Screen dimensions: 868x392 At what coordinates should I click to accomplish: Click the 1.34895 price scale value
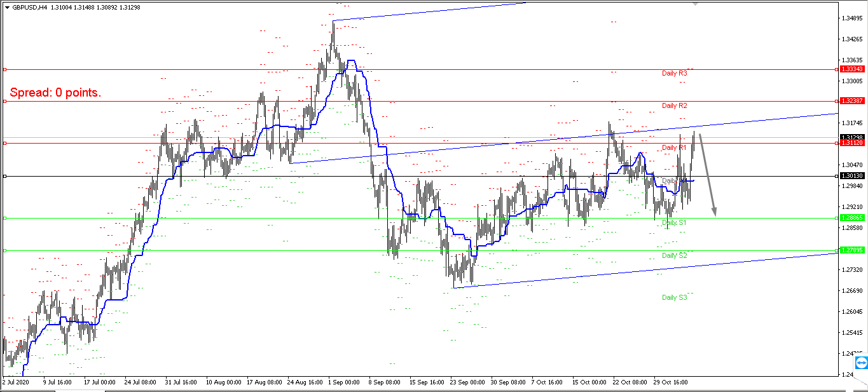pos(851,18)
